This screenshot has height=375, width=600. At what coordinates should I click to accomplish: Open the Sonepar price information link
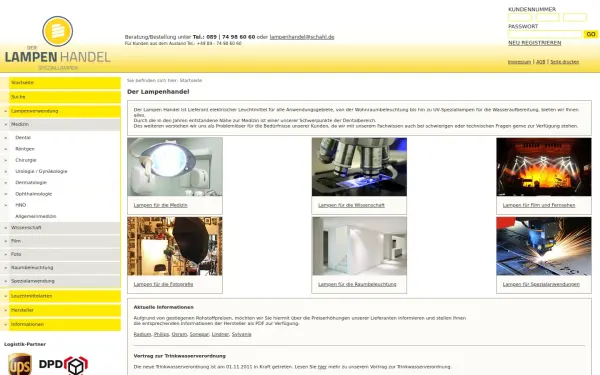(199, 334)
